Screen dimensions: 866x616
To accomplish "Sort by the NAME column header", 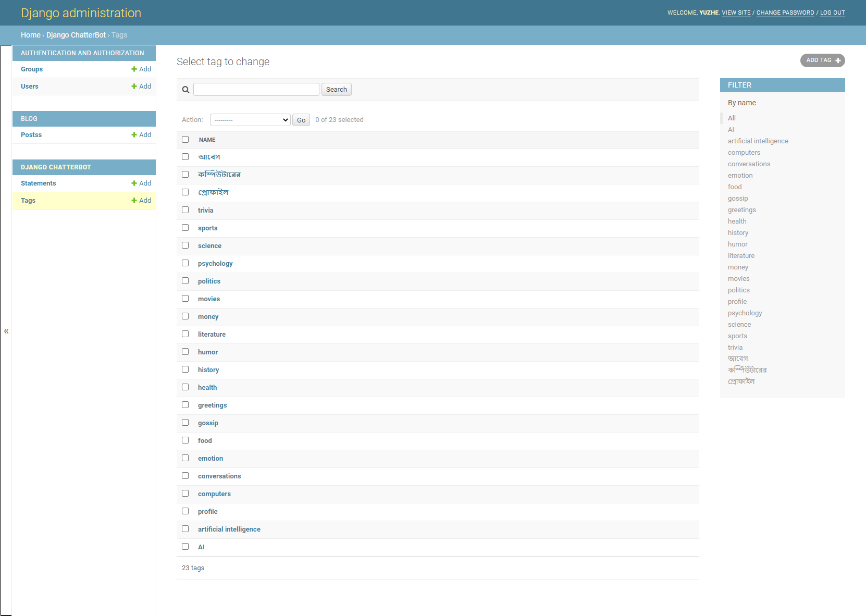I will (x=207, y=140).
